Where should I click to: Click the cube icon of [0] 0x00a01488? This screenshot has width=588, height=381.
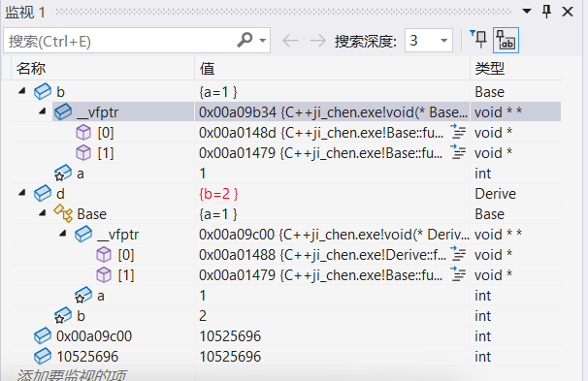tap(104, 254)
